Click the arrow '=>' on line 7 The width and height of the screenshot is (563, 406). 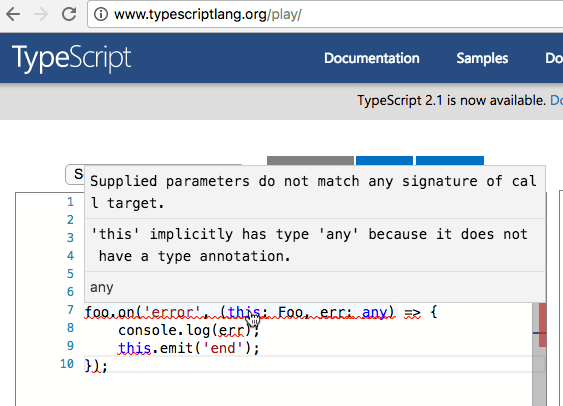click(412, 313)
